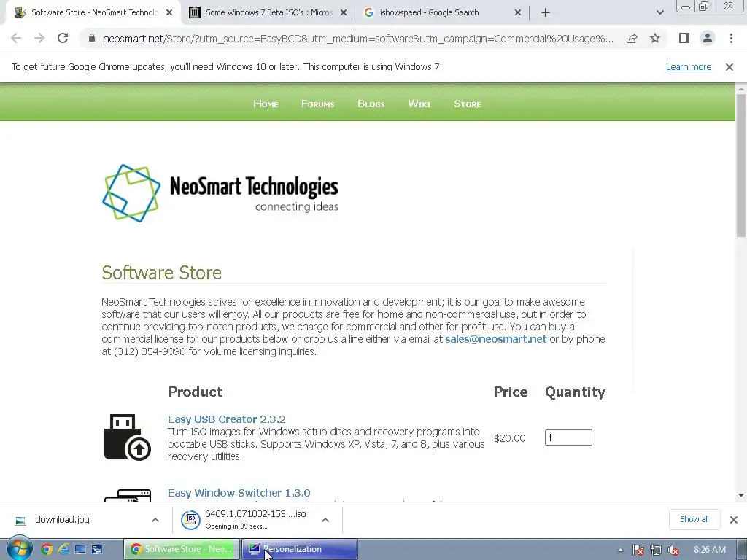Switch to ishowspeed Google Search tab
This screenshot has width=747, height=560.
pos(443,12)
